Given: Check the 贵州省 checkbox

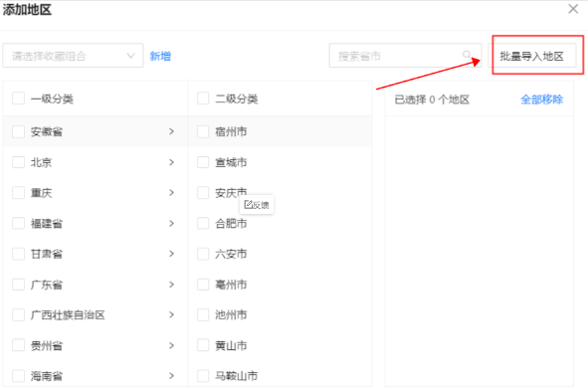Looking at the screenshot, I should pyautogui.click(x=18, y=345).
